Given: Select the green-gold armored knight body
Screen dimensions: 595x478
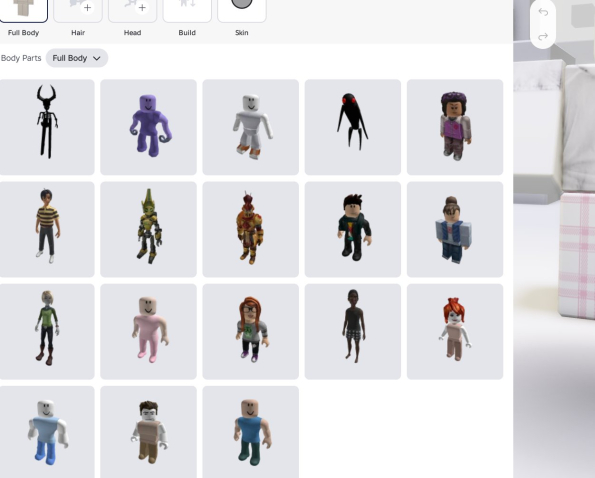Looking at the screenshot, I should pyautogui.click(x=148, y=229).
